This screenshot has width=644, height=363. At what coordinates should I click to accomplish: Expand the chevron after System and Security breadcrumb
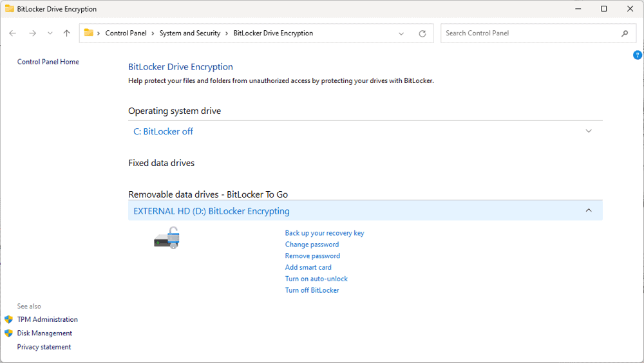pyautogui.click(x=227, y=33)
